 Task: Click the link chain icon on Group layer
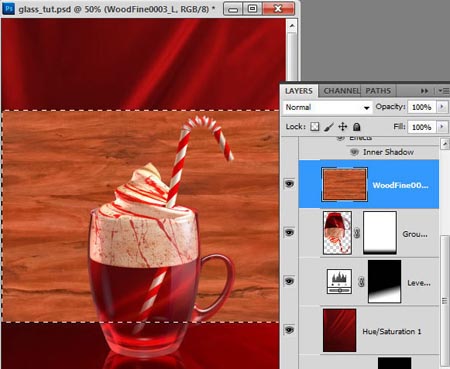pos(357,233)
